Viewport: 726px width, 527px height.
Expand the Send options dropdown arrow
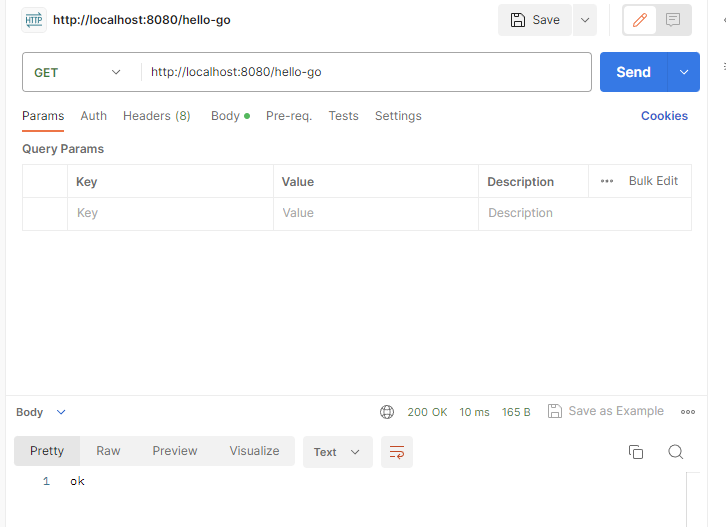(x=684, y=72)
